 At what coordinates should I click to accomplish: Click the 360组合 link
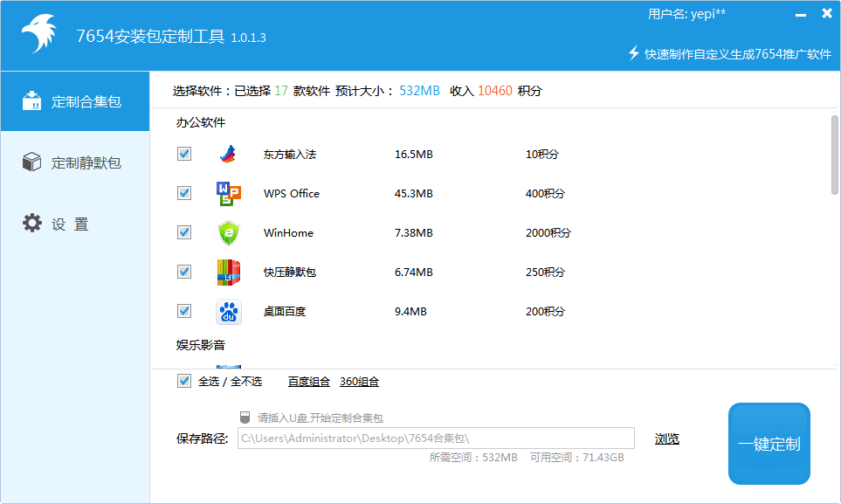coord(359,382)
